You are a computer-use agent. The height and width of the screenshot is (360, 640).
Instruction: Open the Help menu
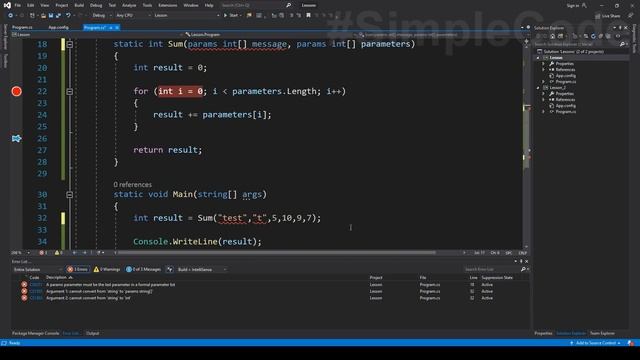209,5
